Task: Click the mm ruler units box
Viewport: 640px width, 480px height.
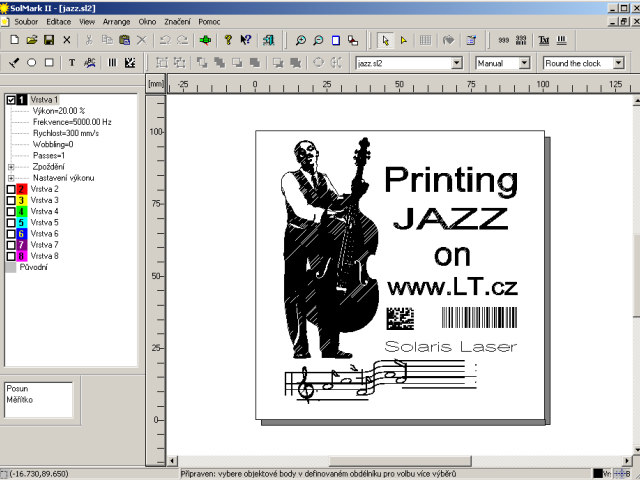Action: coord(156,84)
